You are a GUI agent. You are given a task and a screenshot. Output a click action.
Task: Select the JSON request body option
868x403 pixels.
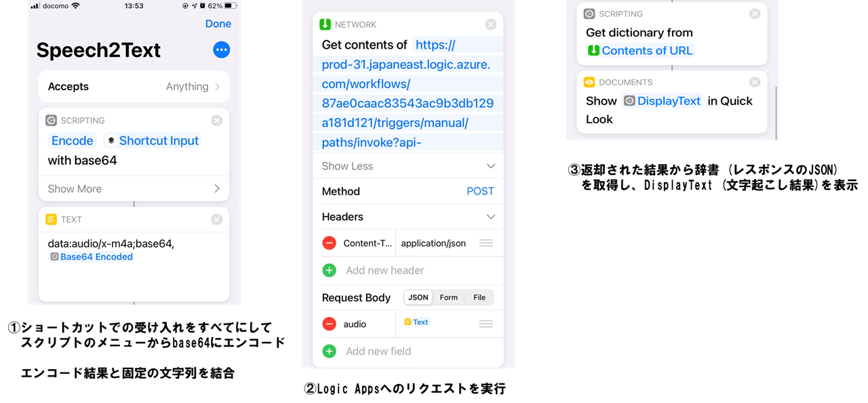coord(418,297)
